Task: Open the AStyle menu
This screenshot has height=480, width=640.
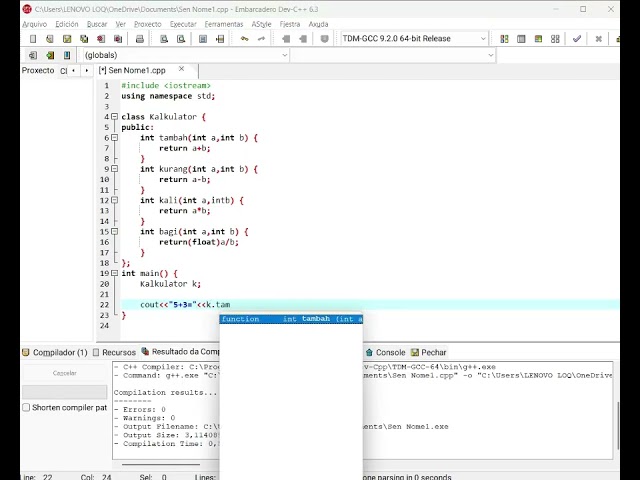Action: [261, 24]
